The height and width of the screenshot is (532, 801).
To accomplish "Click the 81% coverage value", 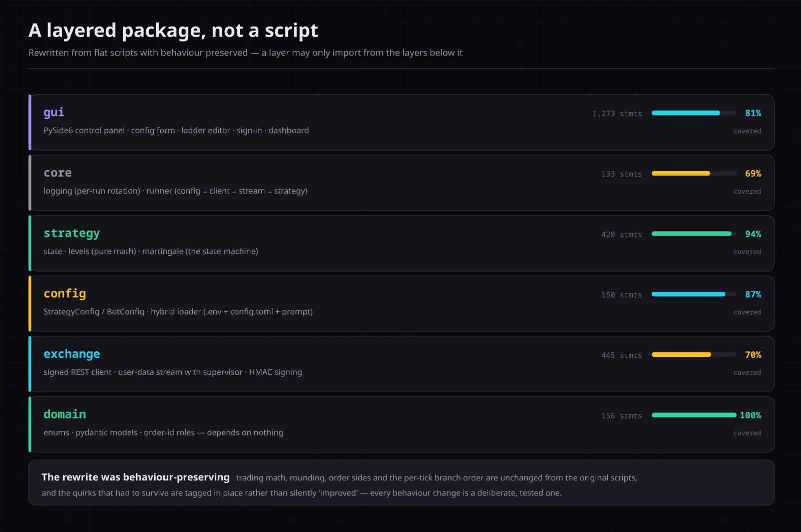I will (753, 113).
